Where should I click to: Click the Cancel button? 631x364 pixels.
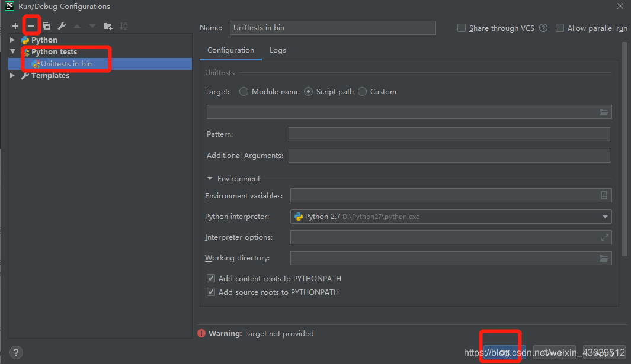coord(555,352)
